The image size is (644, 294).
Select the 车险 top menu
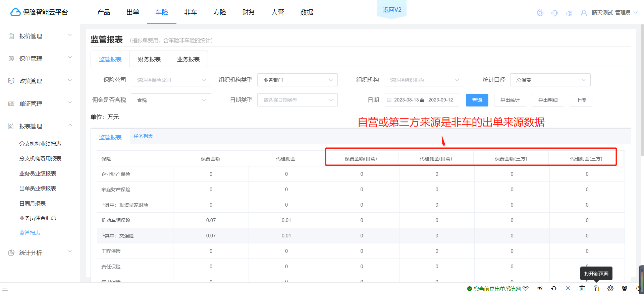tap(162, 12)
